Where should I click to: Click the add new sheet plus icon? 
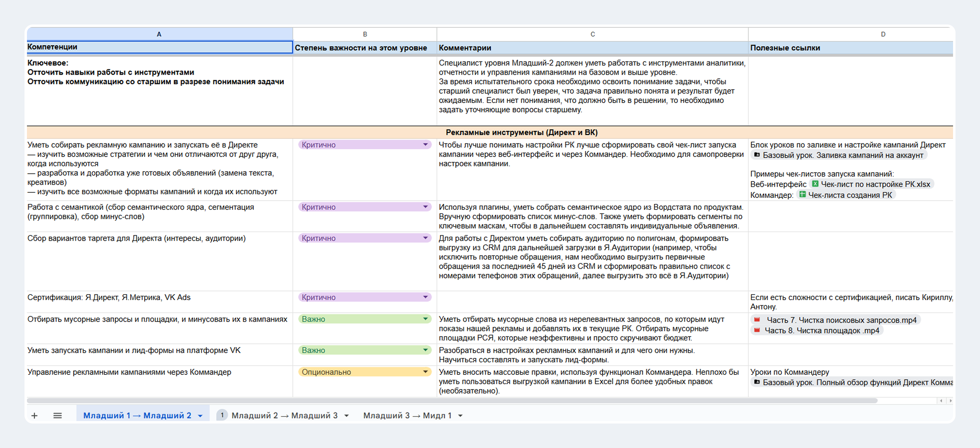34,416
